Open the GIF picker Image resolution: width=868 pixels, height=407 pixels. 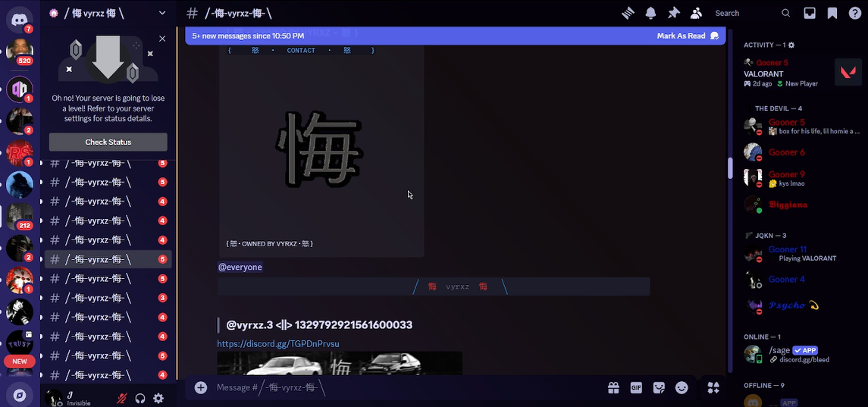(636, 387)
